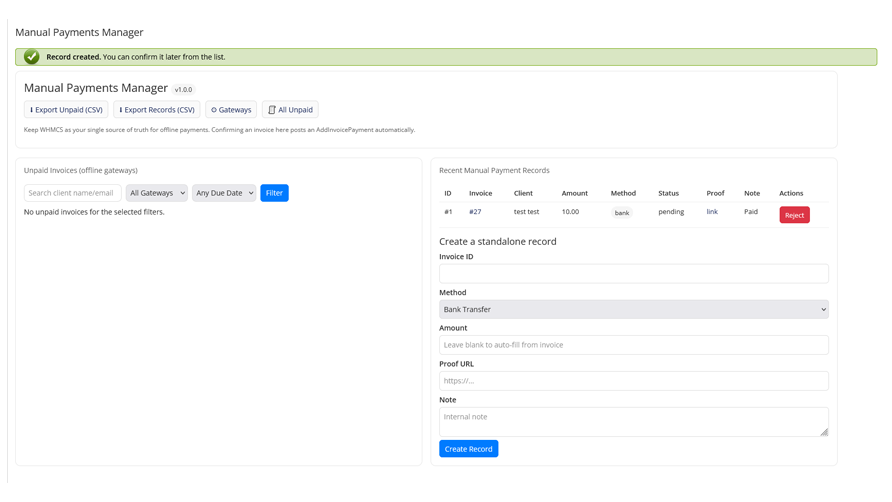Focus the Search client name/email field
The height and width of the screenshot is (502, 892).
[x=73, y=193]
